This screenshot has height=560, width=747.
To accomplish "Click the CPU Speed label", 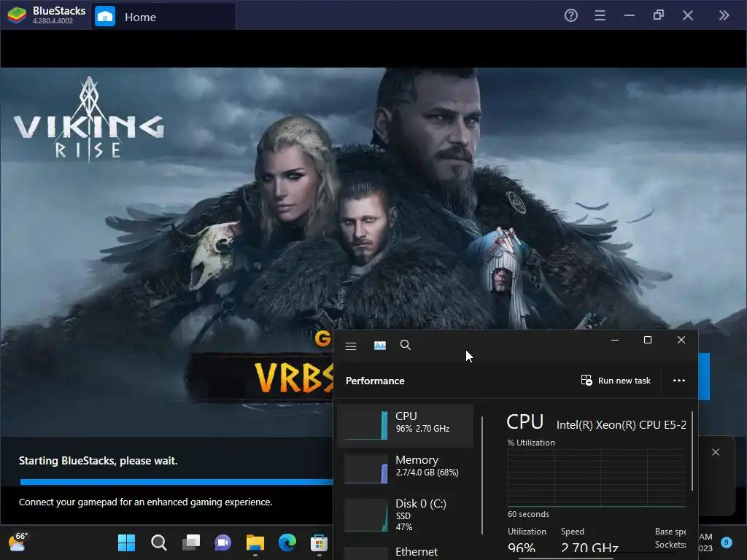I will (x=572, y=532).
